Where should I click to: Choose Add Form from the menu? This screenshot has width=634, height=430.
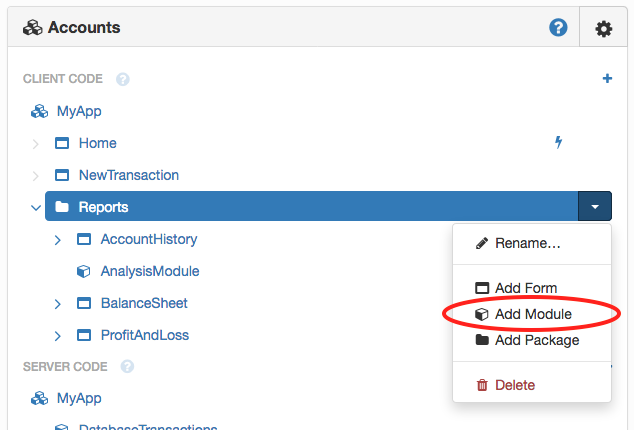point(526,288)
